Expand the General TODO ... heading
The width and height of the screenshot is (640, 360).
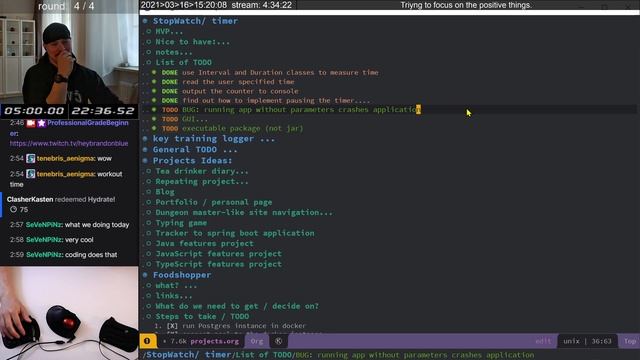(x=195, y=149)
